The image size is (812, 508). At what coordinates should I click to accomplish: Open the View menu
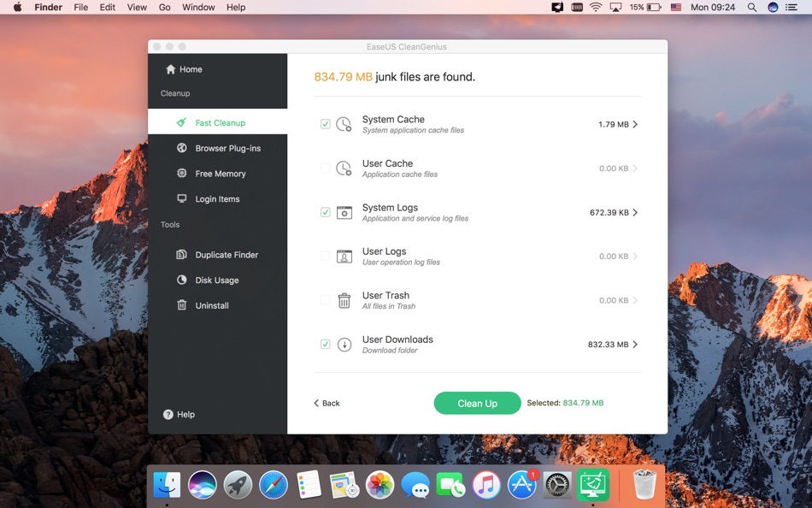(137, 7)
